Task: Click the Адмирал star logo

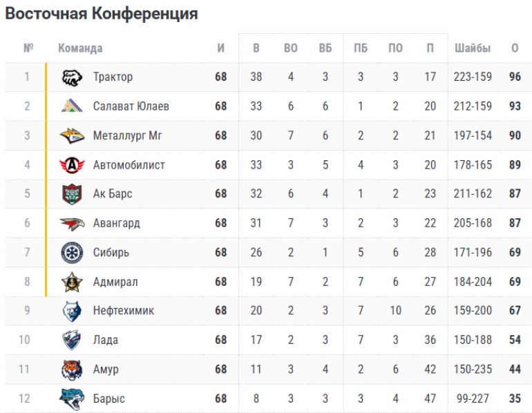Action: tap(72, 282)
